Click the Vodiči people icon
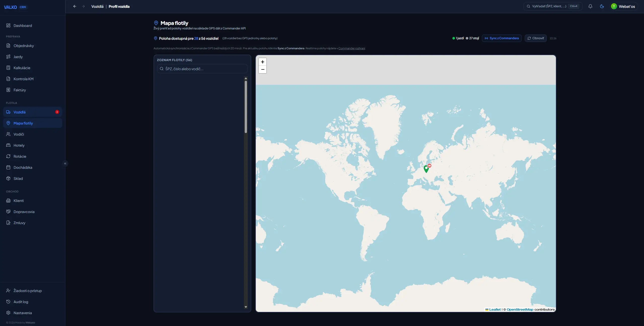644x326 pixels. (8, 134)
